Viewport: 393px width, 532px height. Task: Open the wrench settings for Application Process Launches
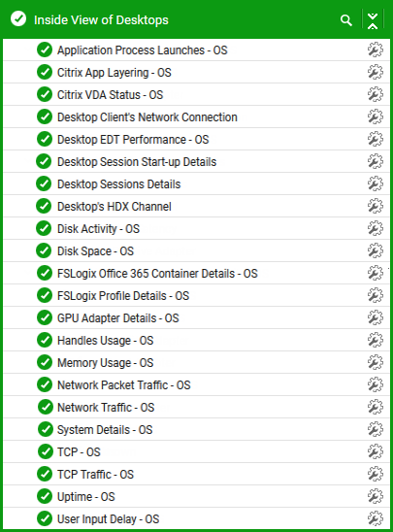pos(375,50)
